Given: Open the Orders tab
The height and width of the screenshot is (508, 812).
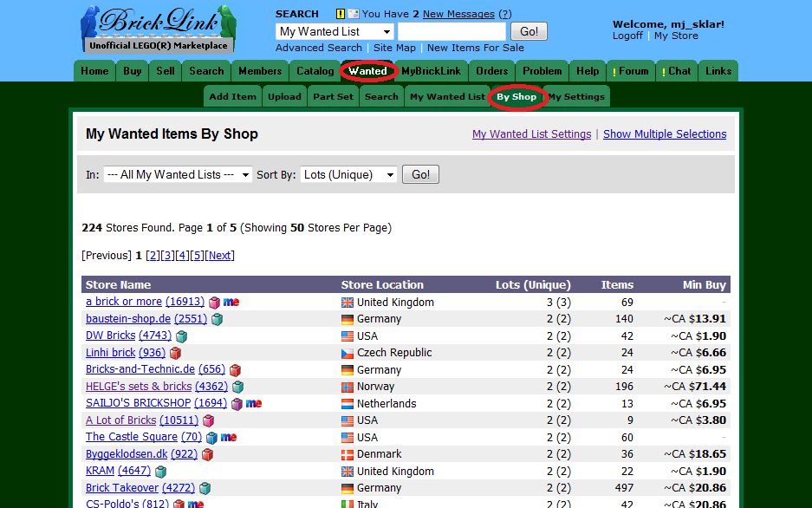Looking at the screenshot, I should click(x=491, y=71).
